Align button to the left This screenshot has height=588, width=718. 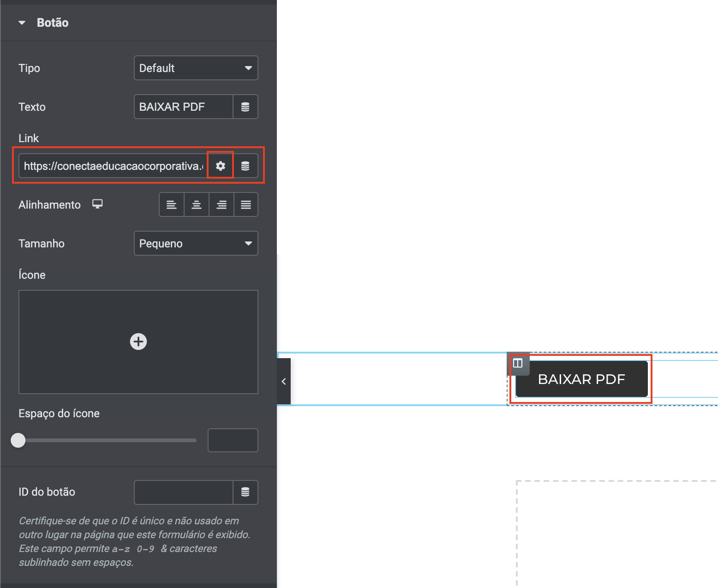tap(172, 204)
